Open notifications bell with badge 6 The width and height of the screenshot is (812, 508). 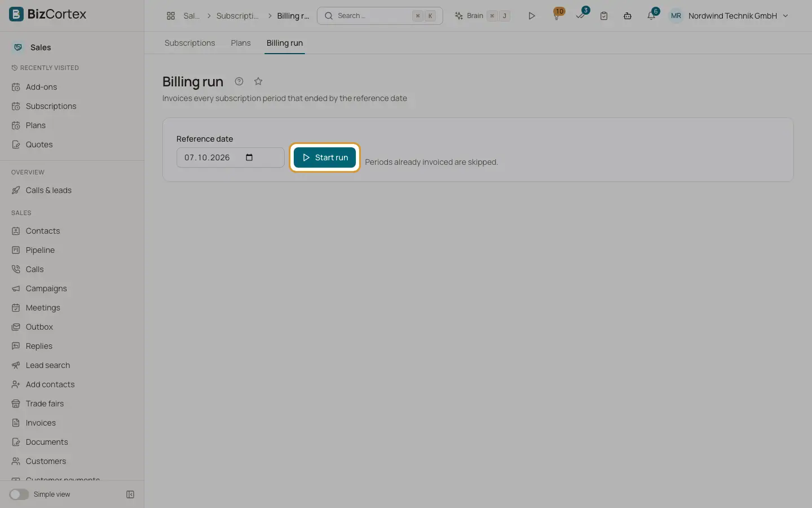[x=651, y=15]
